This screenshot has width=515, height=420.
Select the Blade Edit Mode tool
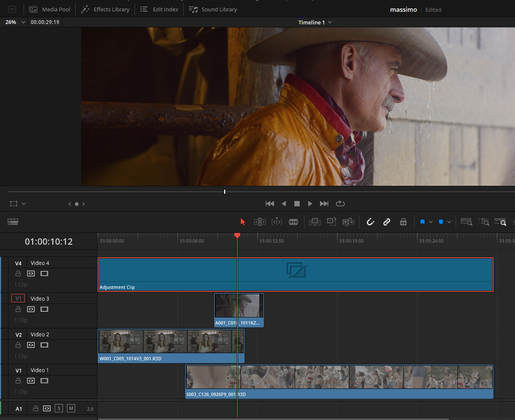point(293,222)
